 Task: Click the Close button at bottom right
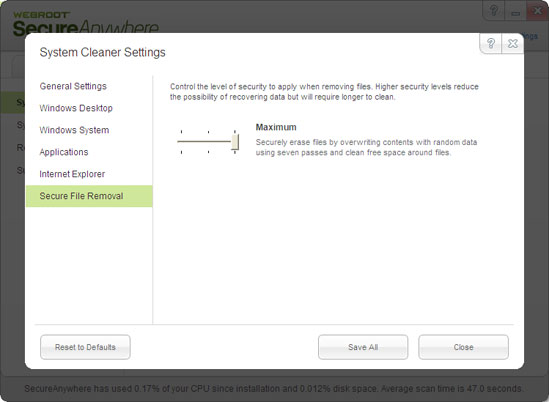point(463,347)
